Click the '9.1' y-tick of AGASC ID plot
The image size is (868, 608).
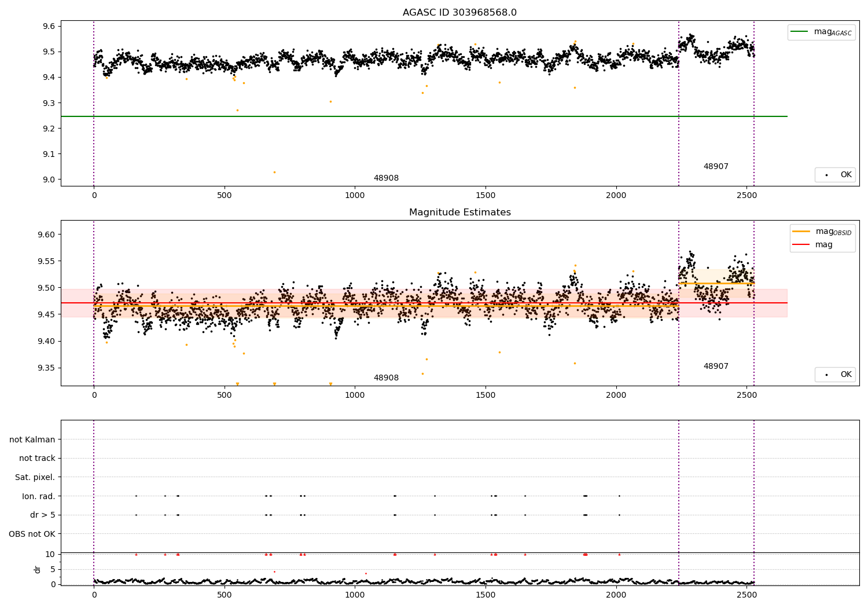(x=49, y=154)
